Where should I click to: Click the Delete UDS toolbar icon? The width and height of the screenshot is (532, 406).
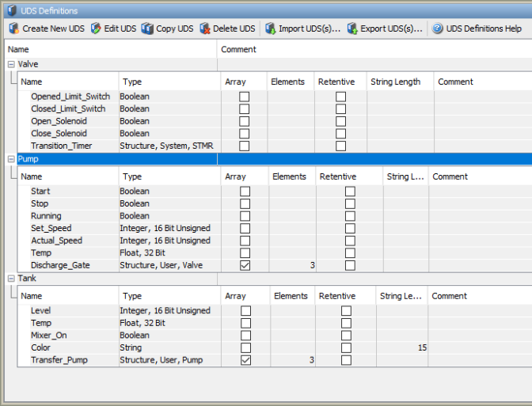click(x=206, y=28)
